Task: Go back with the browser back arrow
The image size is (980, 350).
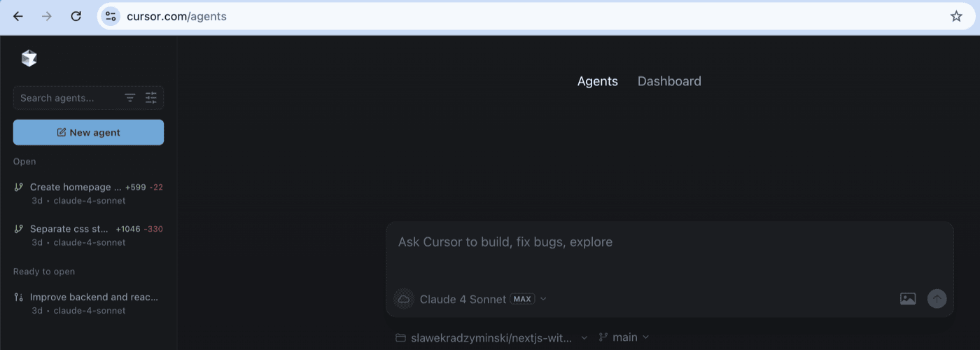Action: click(x=18, y=16)
